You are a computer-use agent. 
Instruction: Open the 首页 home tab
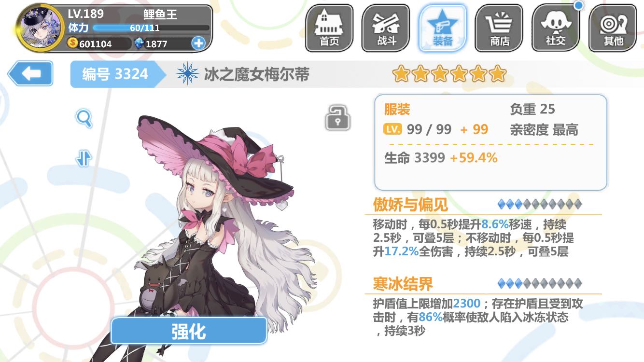tap(329, 28)
